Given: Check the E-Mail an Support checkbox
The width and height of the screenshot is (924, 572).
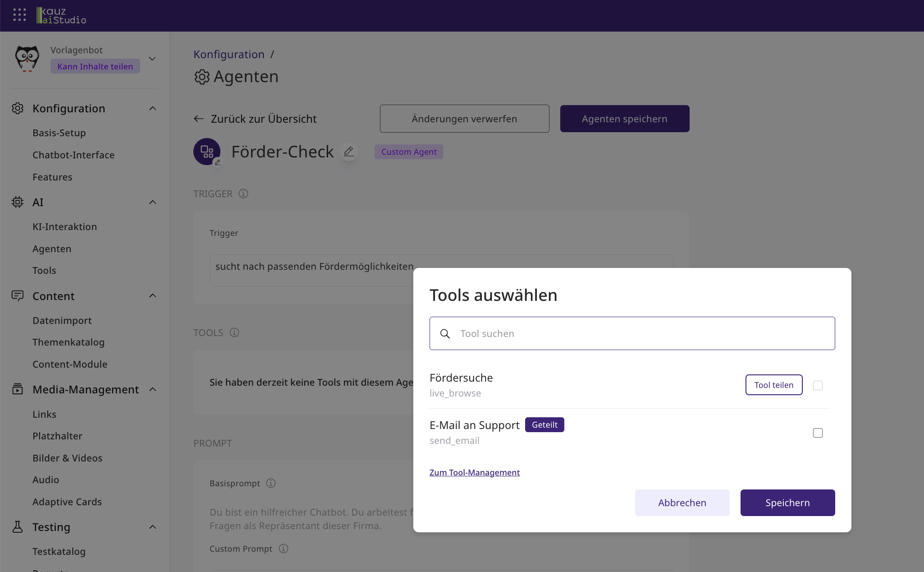Looking at the screenshot, I should [x=818, y=433].
